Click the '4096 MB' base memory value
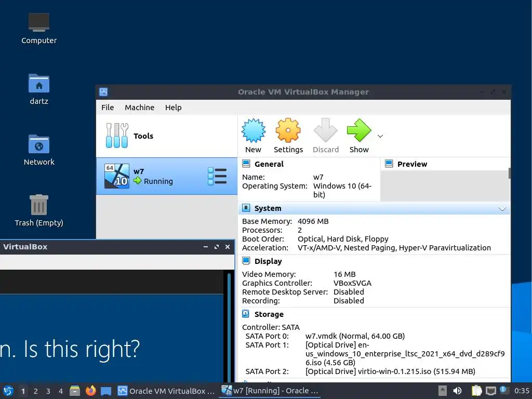 click(x=313, y=221)
